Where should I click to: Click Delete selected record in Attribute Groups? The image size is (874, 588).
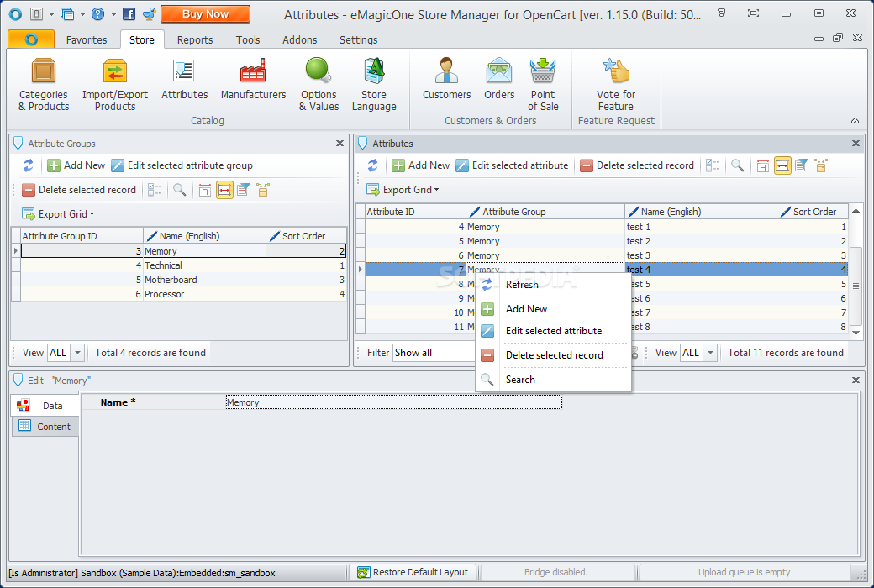[79, 190]
